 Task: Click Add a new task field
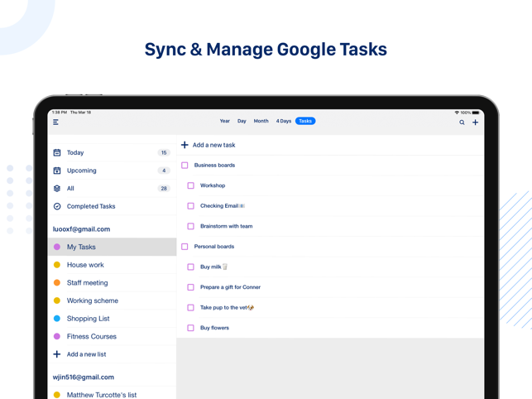(x=330, y=145)
